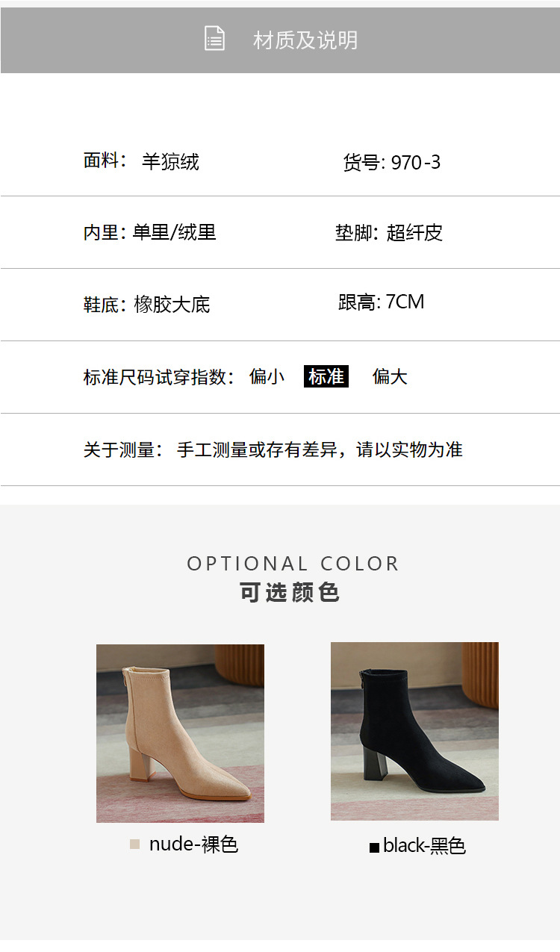Click the black color swatch square
Image resolution: width=560 pixels, height=952 pixels.
click(374, 847)
